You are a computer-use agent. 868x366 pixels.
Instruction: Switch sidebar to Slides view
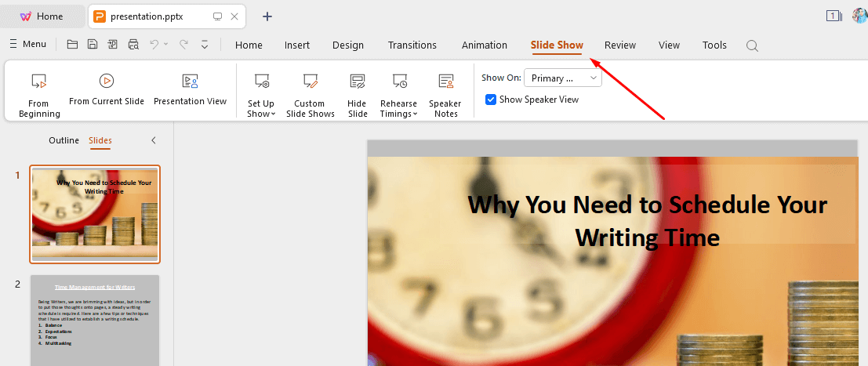(100, 140)
